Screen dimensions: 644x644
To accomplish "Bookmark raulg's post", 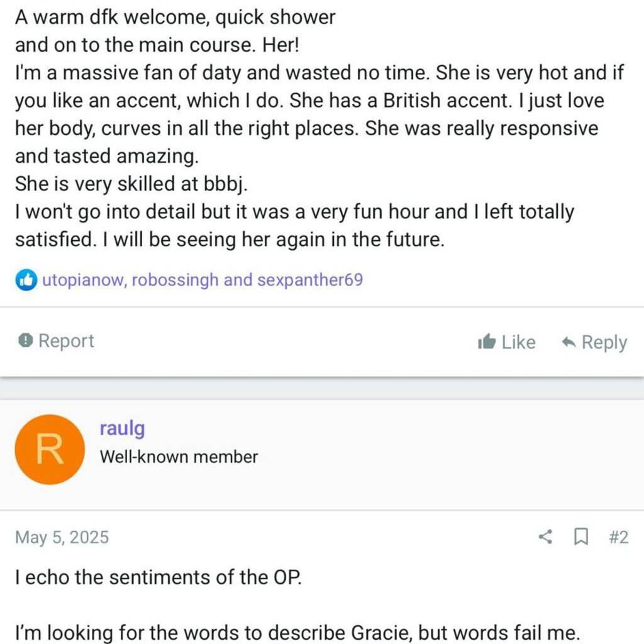I will point(582,537).
